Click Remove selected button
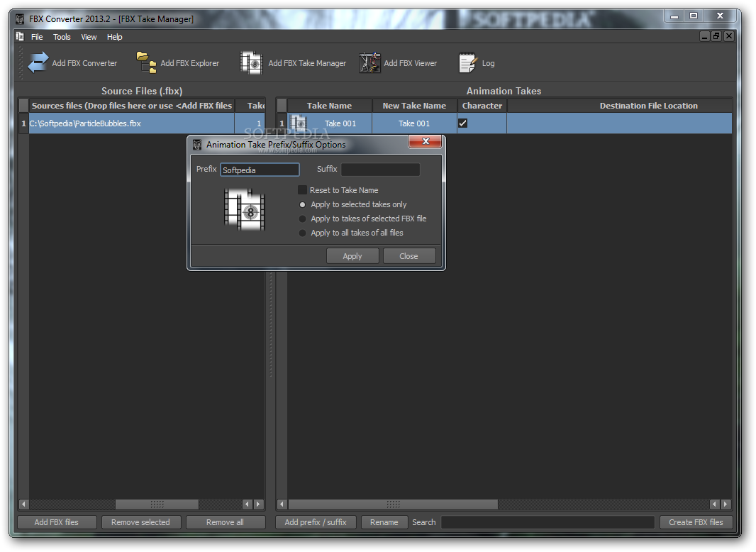 (x=140, y=522)
